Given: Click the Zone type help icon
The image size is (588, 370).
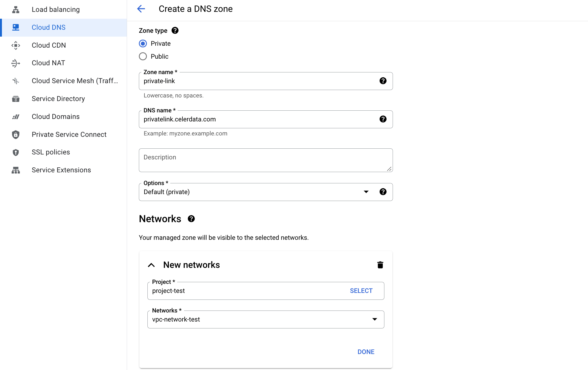Looking at the screenshot, I should click(175, 30).
